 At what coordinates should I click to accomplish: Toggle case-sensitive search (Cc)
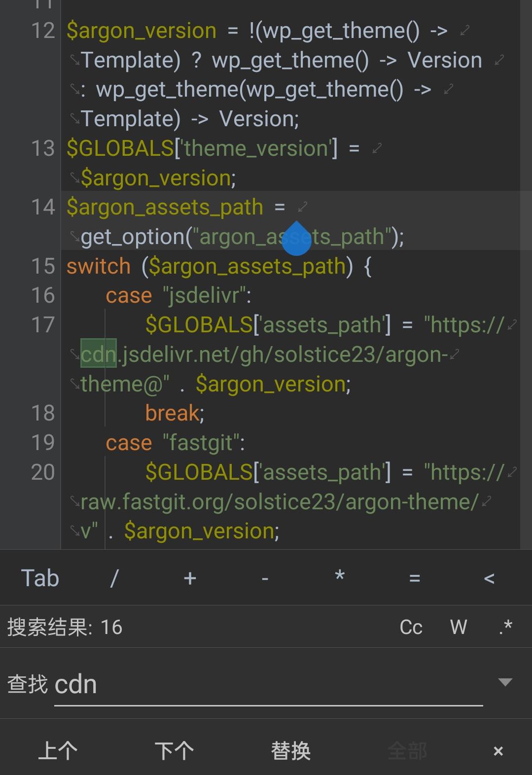411,627
